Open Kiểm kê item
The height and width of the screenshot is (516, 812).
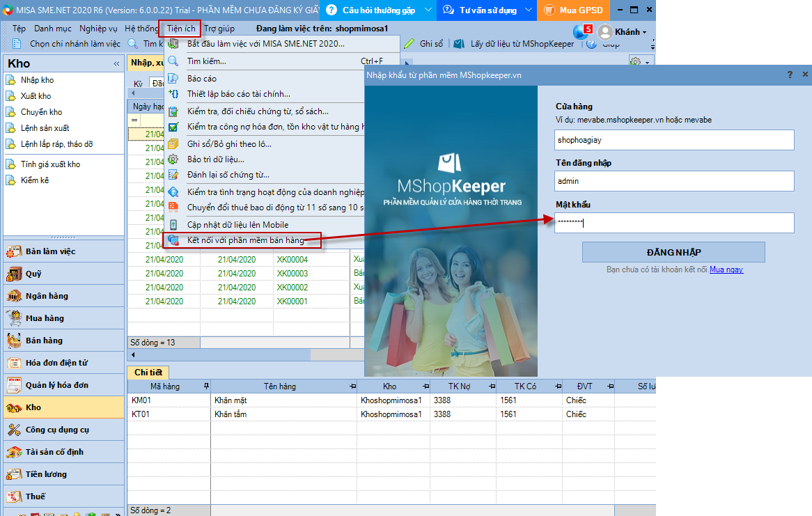click(x=35, y=180)
